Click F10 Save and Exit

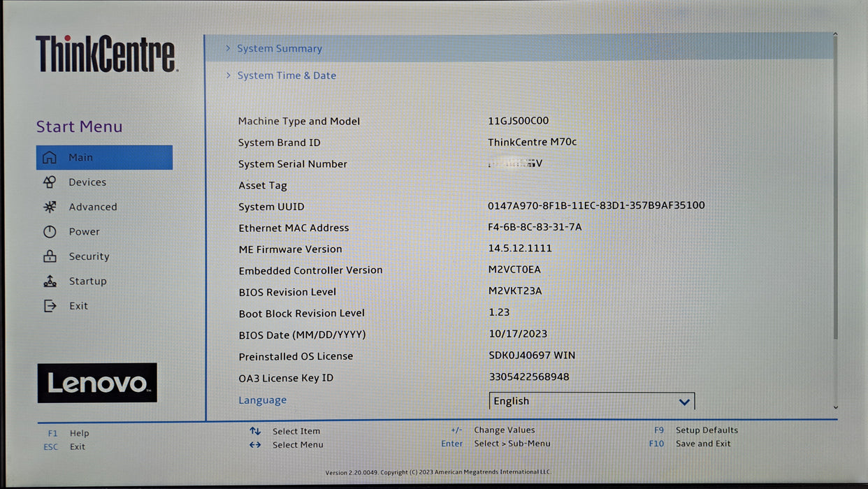(690, 444)
